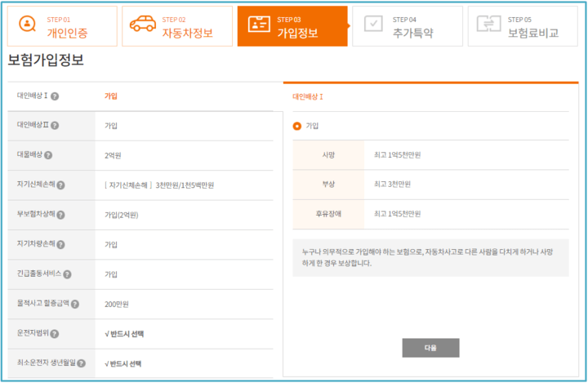Click the STEP 02 자동차정보 car icon
The width and height of the screenshot is (588, 383).
[142, 23]
